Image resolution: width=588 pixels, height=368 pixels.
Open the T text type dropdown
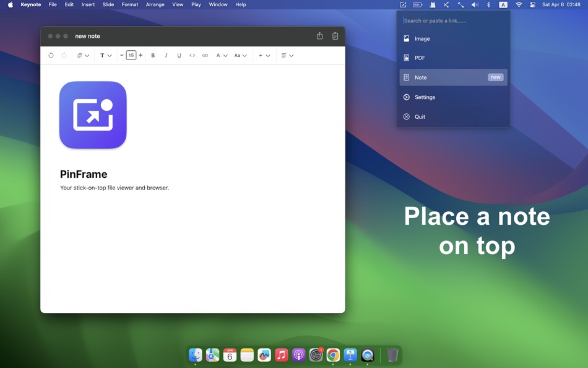click(x=106, y=55)
